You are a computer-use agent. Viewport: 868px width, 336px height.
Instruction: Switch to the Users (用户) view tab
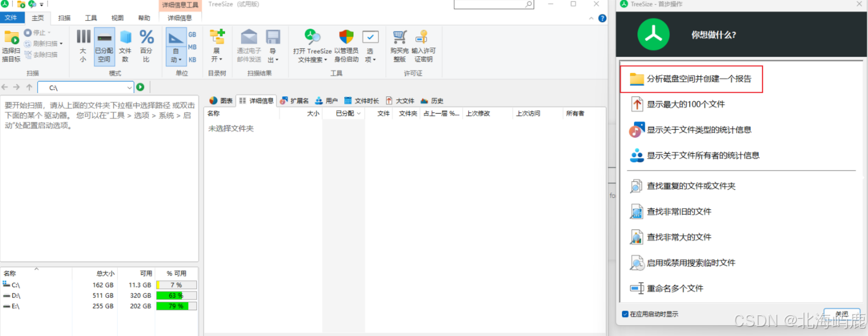pos(326,100)
